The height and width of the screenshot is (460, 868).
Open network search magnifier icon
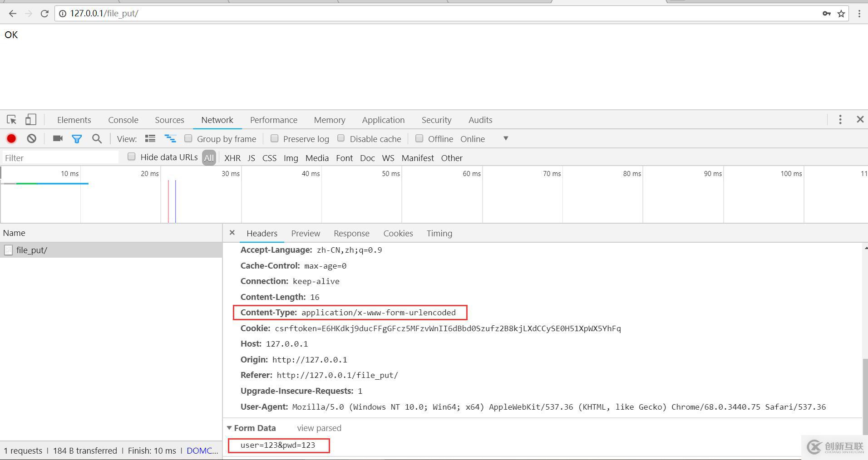pyautogui.click(x=97, y=139)
